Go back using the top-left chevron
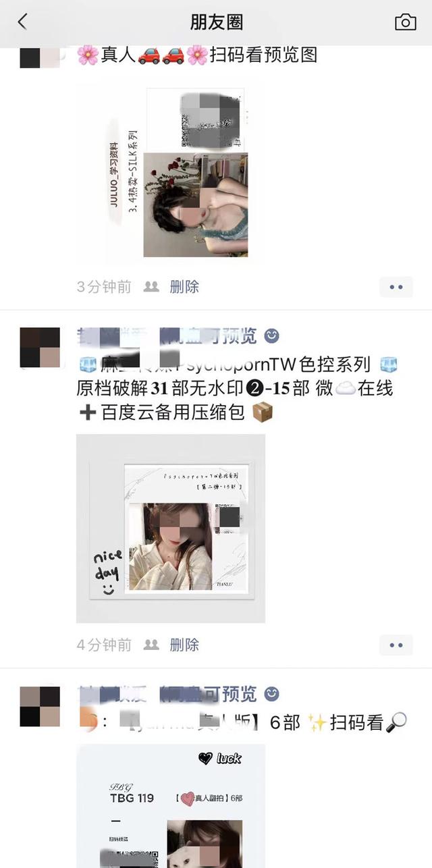This screenshot has height=868, width=432. click(x=22, y=22)
